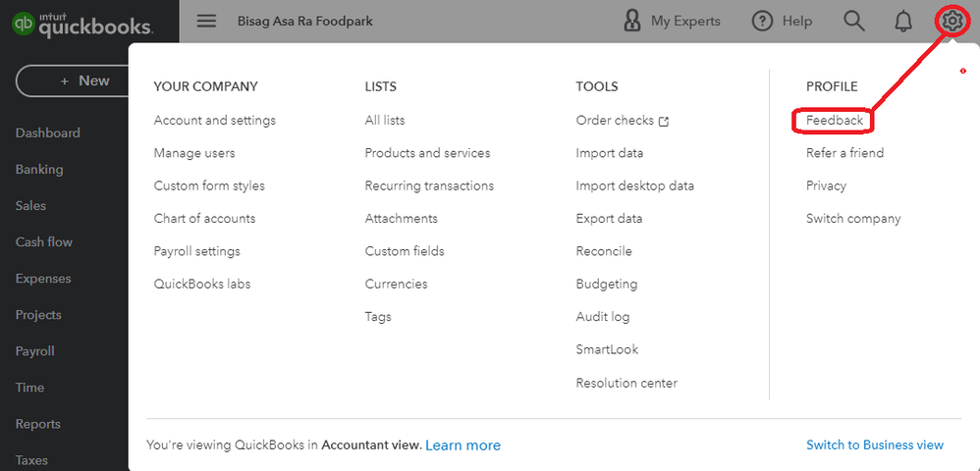Open Cash flow in sidebar
This screenshot has width=980, height=471.
[x=44, y=241]
